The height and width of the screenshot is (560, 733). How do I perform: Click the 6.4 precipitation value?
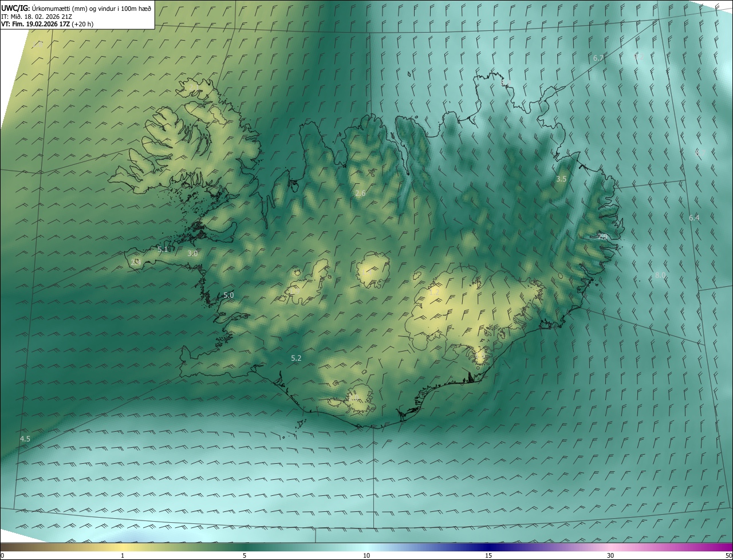pos(694,218)
